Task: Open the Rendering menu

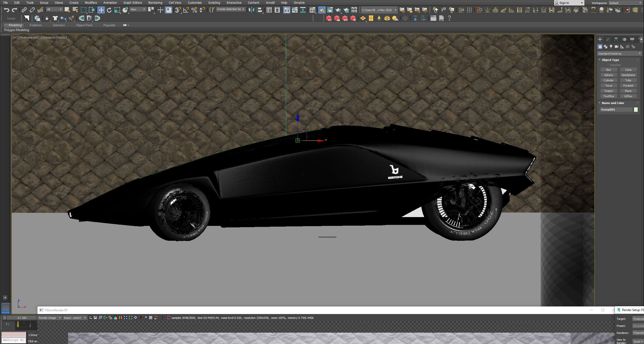Action: [155, 3]
